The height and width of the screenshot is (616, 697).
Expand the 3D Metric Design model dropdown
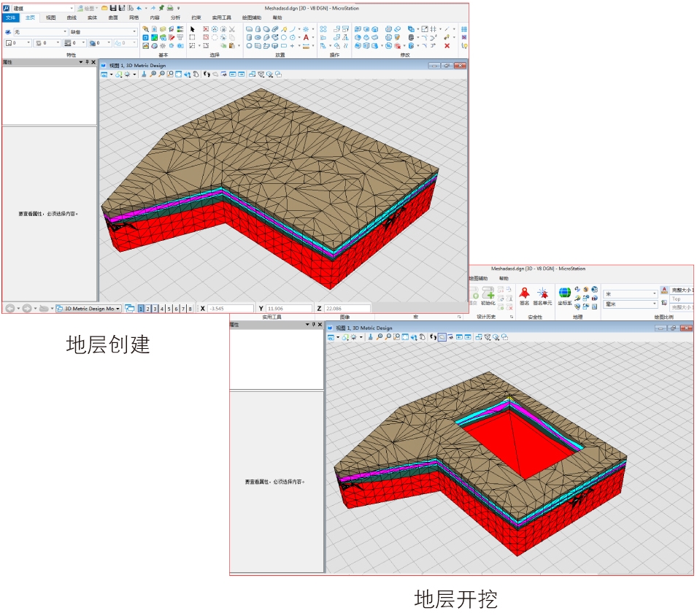[x=118, y=309]
